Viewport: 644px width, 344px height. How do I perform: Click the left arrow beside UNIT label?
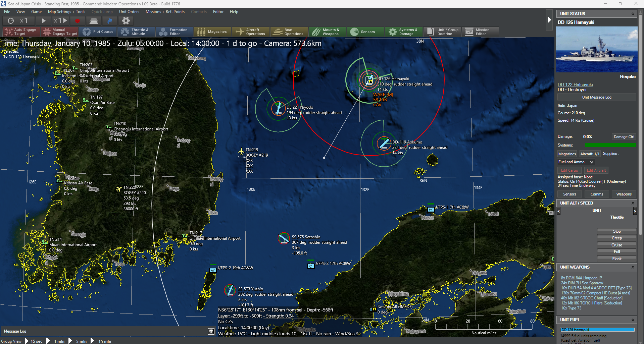click(559, 211)
